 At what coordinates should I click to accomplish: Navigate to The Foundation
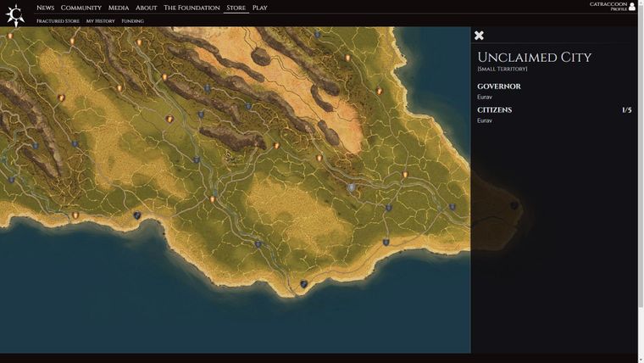point(192,8)
